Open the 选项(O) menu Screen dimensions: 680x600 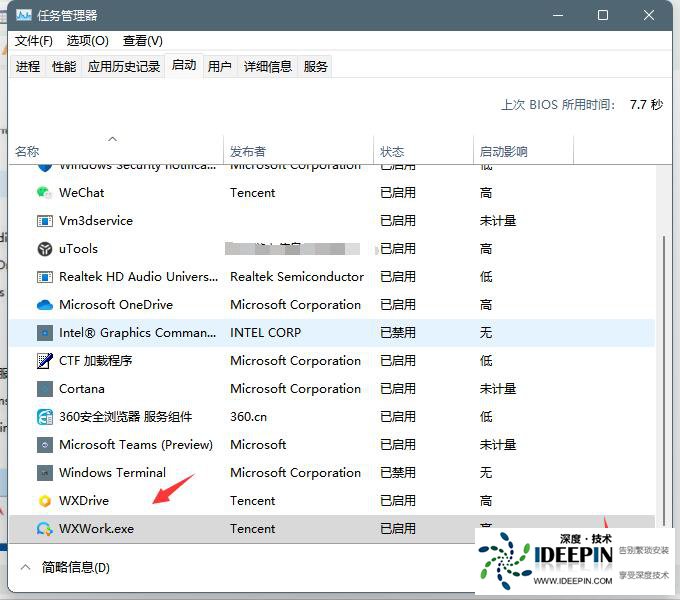(x=87, y=41)
